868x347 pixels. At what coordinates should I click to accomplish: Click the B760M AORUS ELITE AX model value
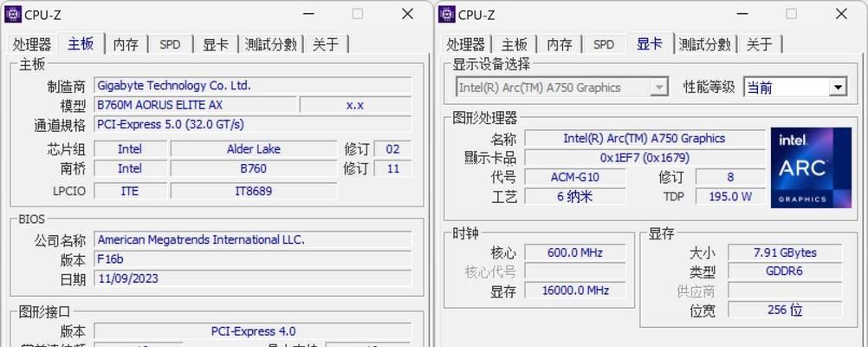pyautogui.click(x=195, y=105)
